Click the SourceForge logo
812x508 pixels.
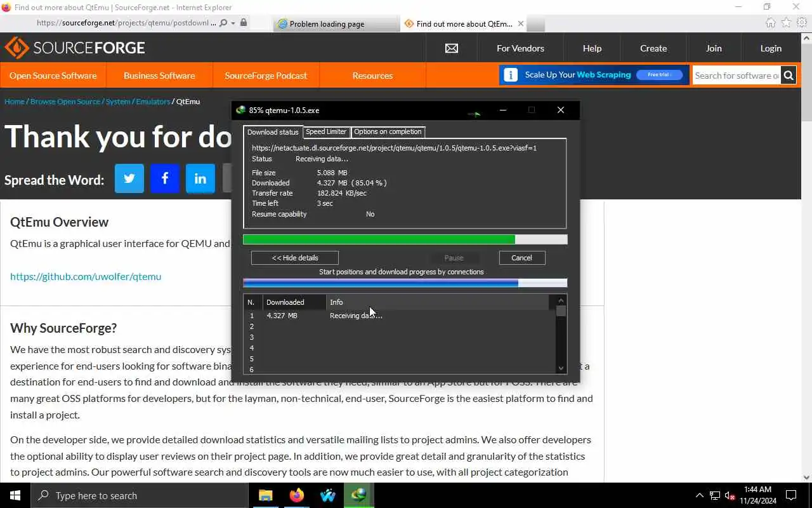click(75, 48)
